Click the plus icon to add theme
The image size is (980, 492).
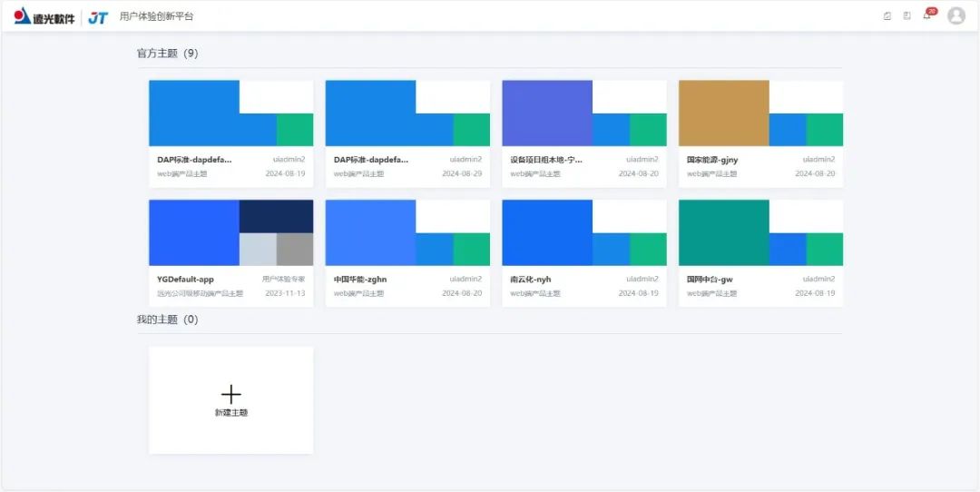click(x=230, y=394)
